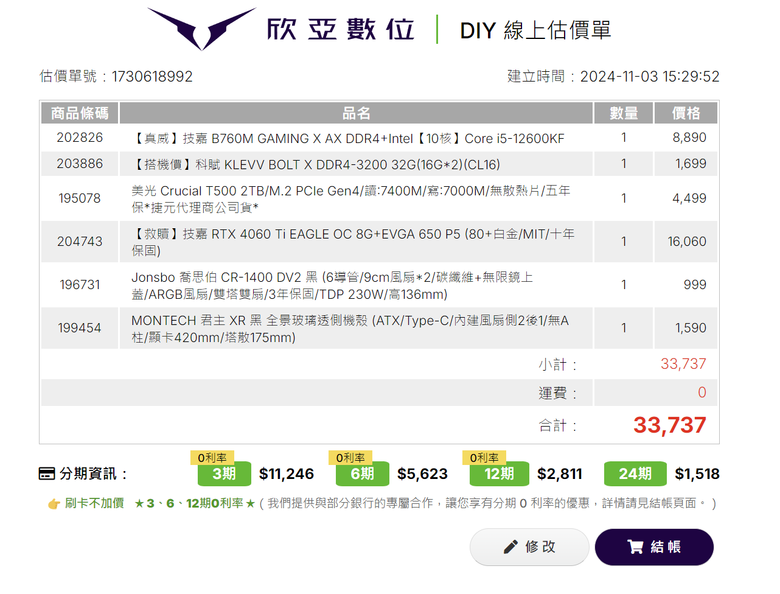Select the 12期 installment badge

pyautogui.click(x=499, y=474)
